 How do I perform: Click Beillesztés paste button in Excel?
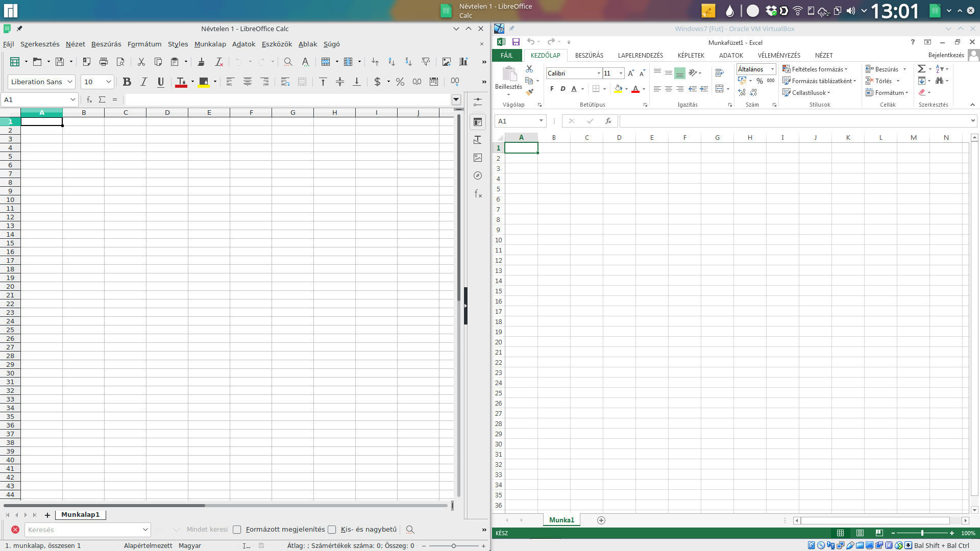508,80
